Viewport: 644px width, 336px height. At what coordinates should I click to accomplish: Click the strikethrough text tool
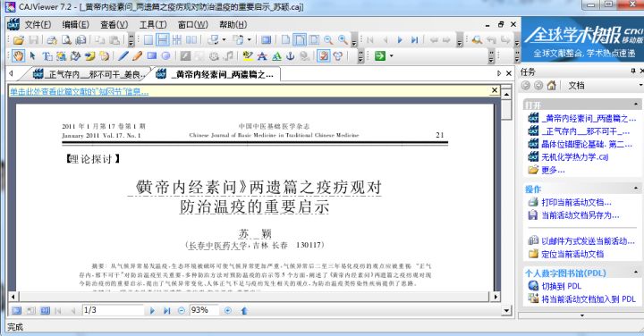point(262,55)
